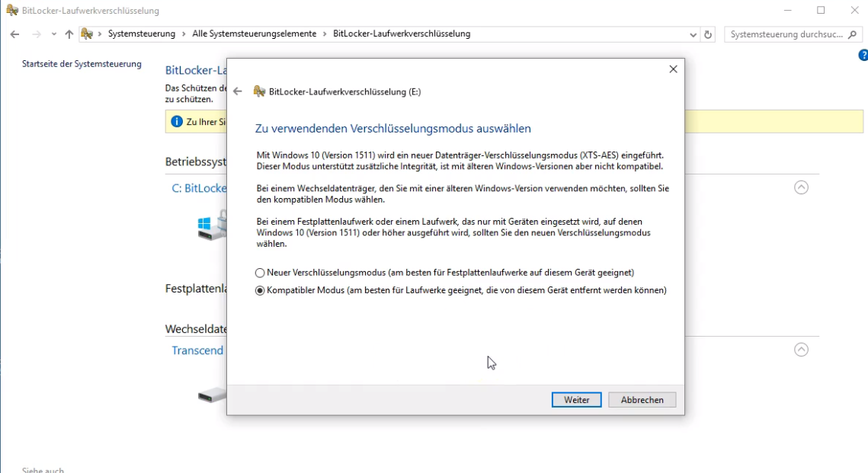Click chevron before Systemsteuerung breadcrumb
Image resolution: width=868 pixels, height=473 pixels.
(100, 34)
